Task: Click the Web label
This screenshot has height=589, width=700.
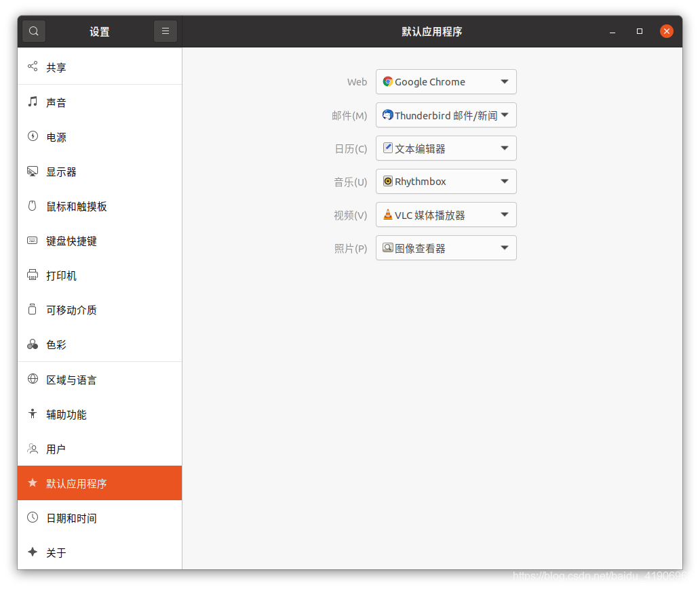Action: pos(357,81)
